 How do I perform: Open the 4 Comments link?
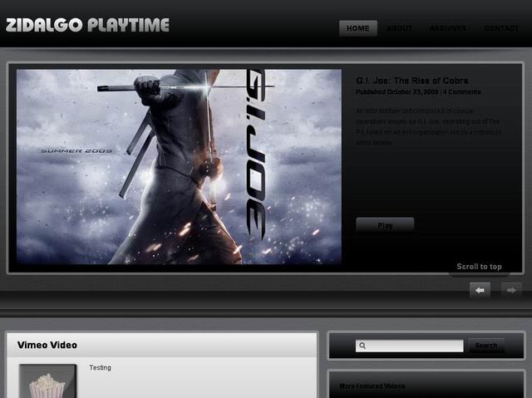pyautogui.click(x=462, y=92)
